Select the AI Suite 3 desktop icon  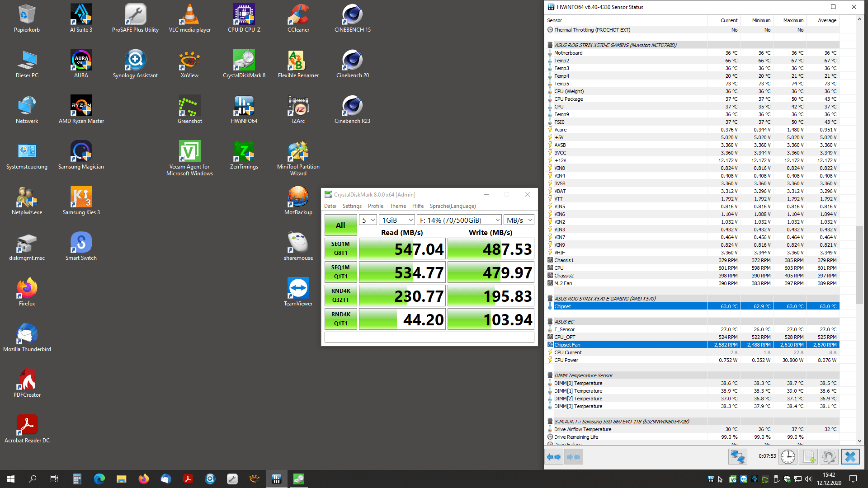point(81,19)
